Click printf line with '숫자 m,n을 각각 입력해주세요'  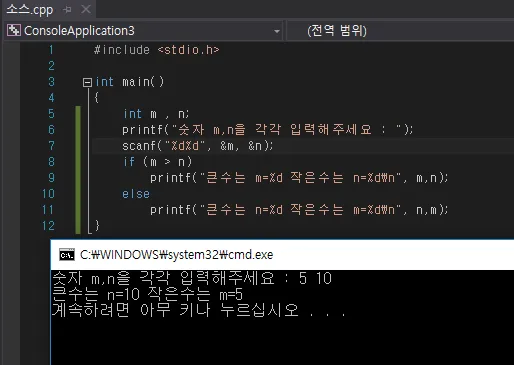pos(267,130)
